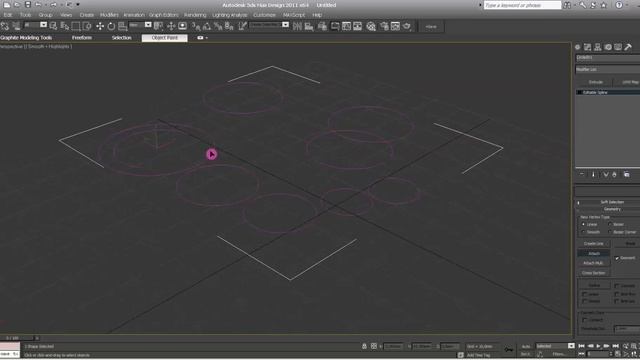Open the Quick Access Toolbar dropdown arrow
This screenshot has height=360, width=640.
78,5
